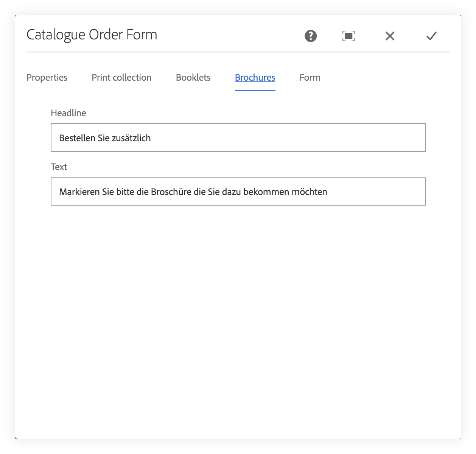This screenshot has width=476, height=454.
Task: Click after 'Bestellen Sie zusätzlich' text
Action: 155,137
